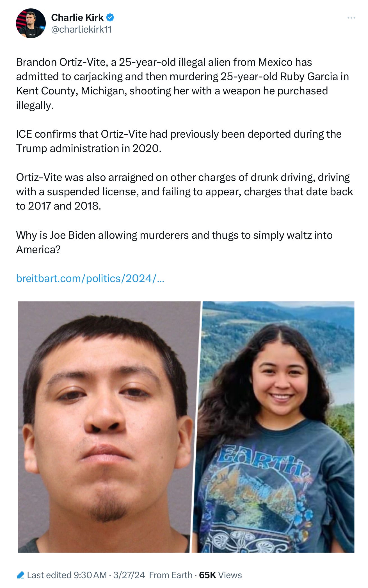Click the Why is Joe Biden question
This screenshot has height=588, width=368.
(x=174, y=242)
